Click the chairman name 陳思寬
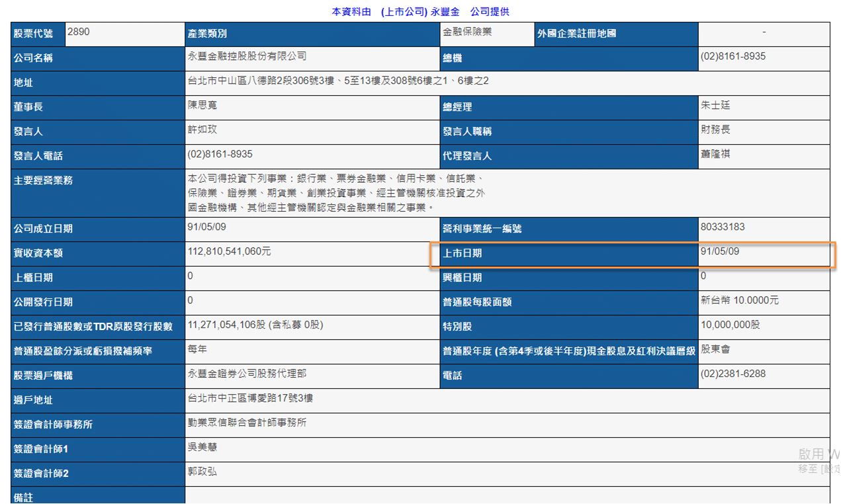Image resolution: width=841 pixels, height=504 pixels. coord(202,105)
